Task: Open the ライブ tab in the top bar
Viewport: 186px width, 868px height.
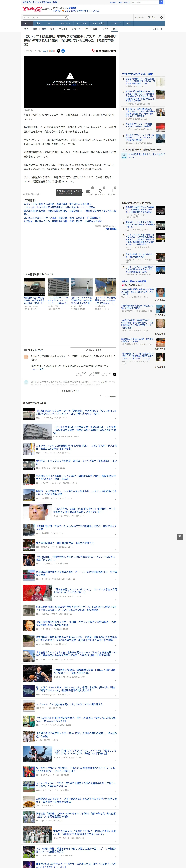Action: pos(49,24)
